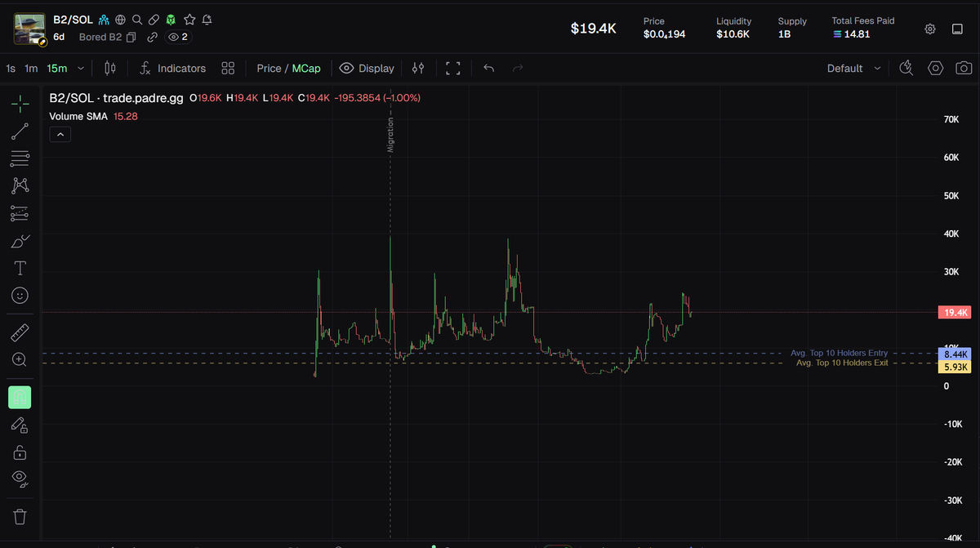
Task: Click the Avg. Top 10 Holders Exit label
Action: click(842, 362)
